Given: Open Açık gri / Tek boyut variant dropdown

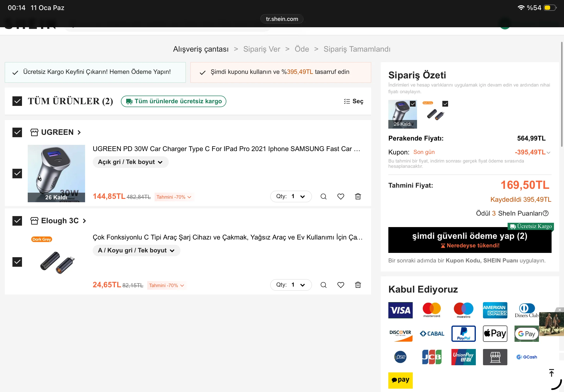Looking at the screenshot, I should [130, 162].
